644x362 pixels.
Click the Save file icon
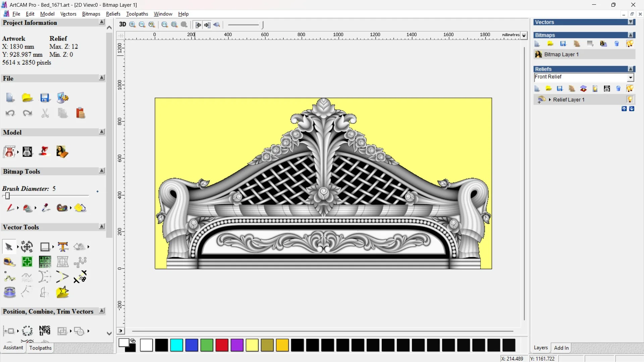[45, 98]
